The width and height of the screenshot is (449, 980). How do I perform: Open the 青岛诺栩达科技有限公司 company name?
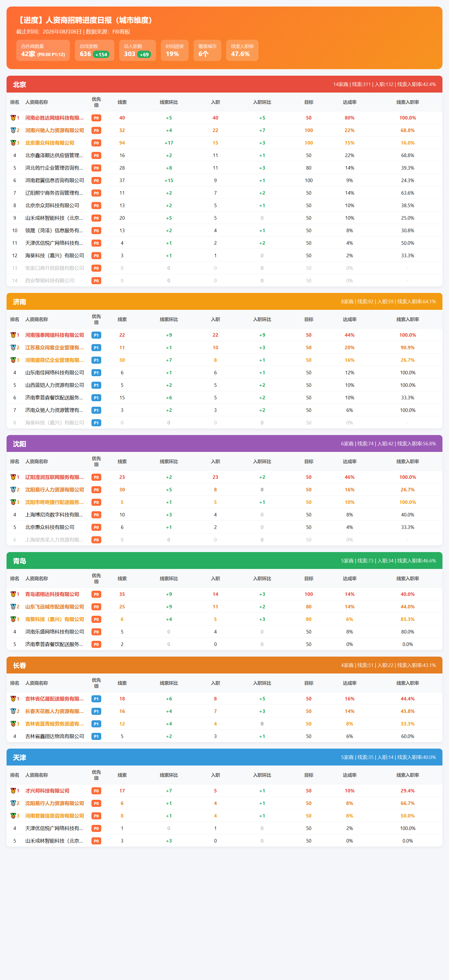(52, 594)
